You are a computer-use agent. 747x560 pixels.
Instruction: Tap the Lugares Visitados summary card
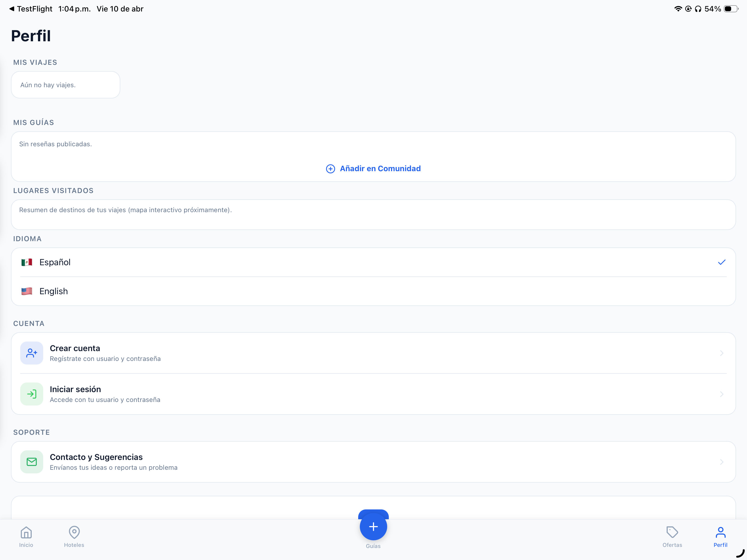[373, 214]
